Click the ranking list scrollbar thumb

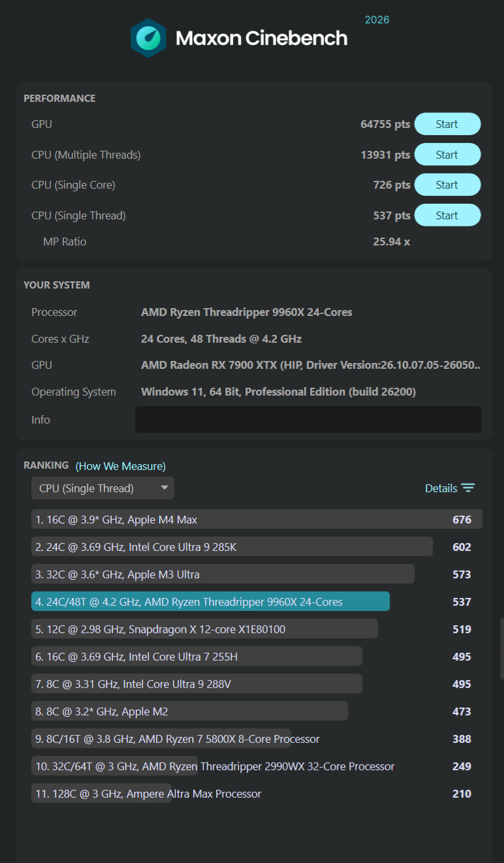501,650
